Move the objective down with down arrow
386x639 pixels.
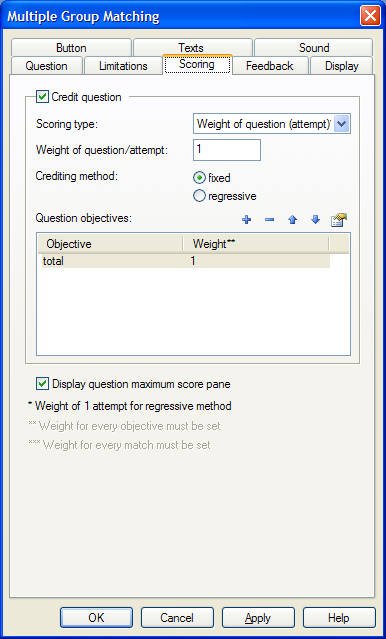pos(315,220)
